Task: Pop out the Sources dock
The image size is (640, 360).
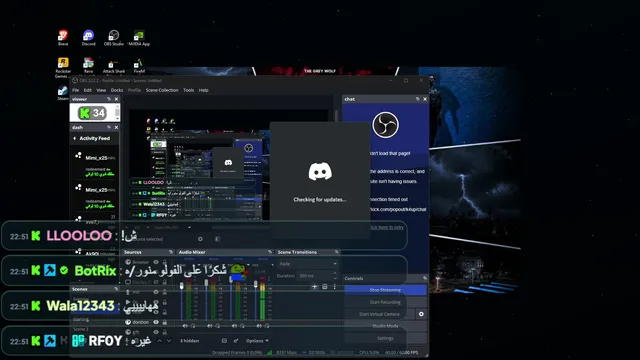Action: tap(171, 252)
